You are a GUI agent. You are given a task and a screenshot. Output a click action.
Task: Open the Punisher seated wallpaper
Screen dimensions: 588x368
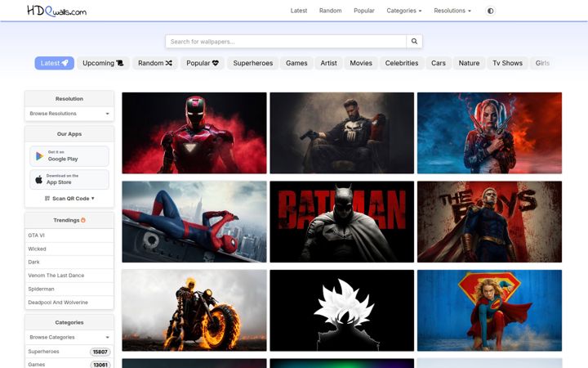[342, 133]
